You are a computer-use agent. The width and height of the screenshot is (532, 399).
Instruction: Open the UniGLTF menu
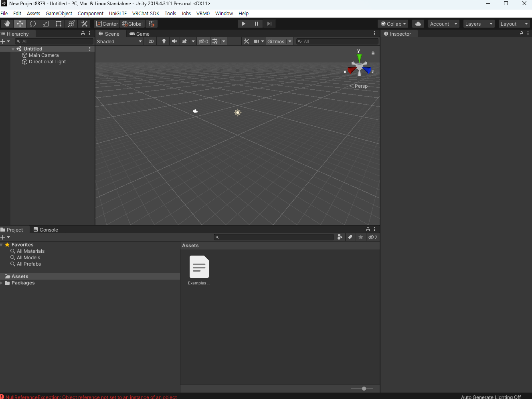tap(118, 13)
